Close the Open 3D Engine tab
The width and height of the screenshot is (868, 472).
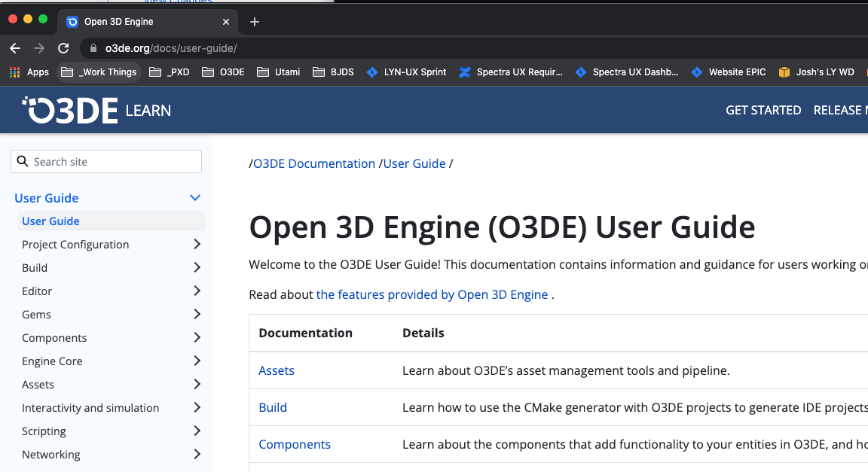(x=226, y=22)
